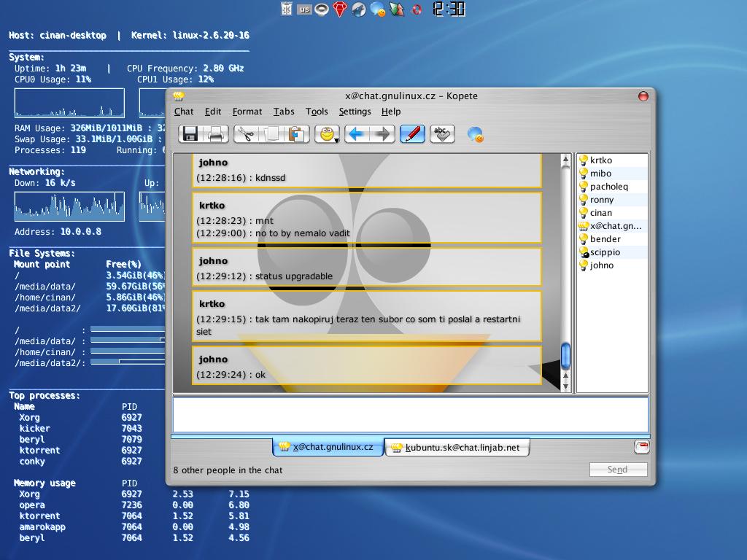Open the Tabs menu
This screenshot has height=560, width=747.
coord(284,112)
